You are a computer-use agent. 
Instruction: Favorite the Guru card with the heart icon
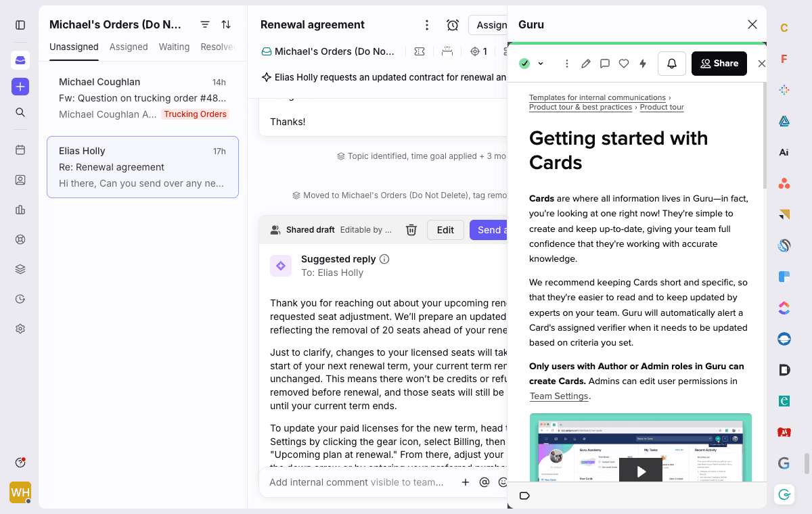(623, 63)
